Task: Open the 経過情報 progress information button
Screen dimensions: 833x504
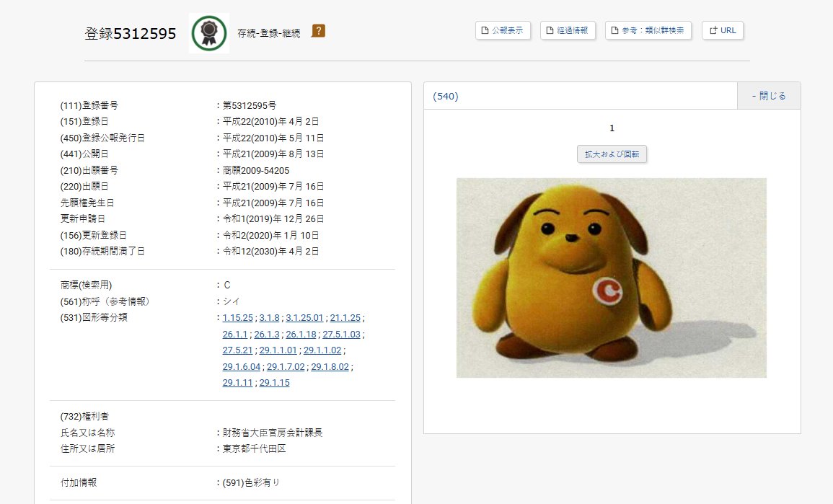Action: 568,30
